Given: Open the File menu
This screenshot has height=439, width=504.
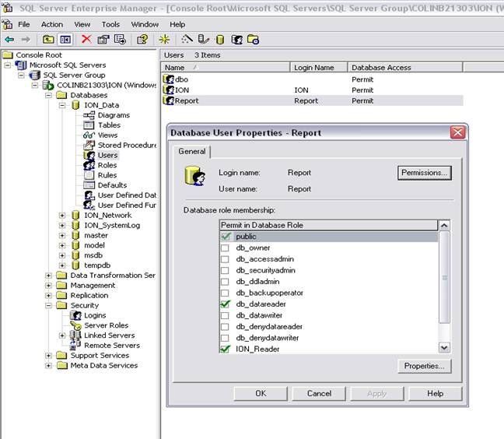Looking at the screenshot, I should (24, 24).
